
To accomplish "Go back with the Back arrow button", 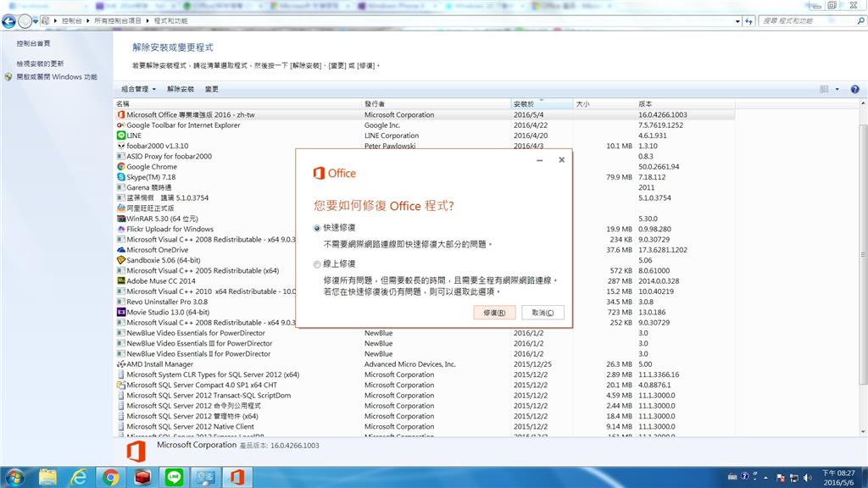I will tap(8, 21).
